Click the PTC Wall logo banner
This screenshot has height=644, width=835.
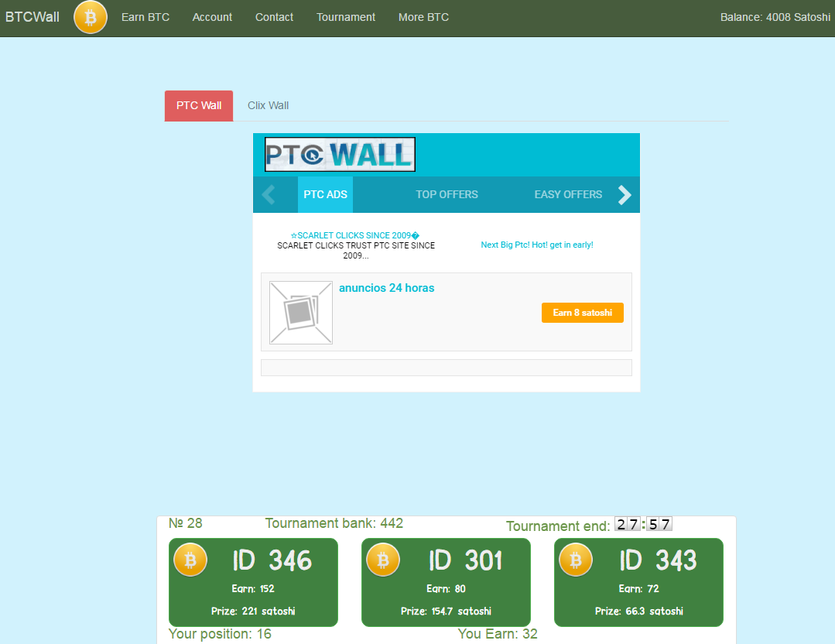pos(340,155)
